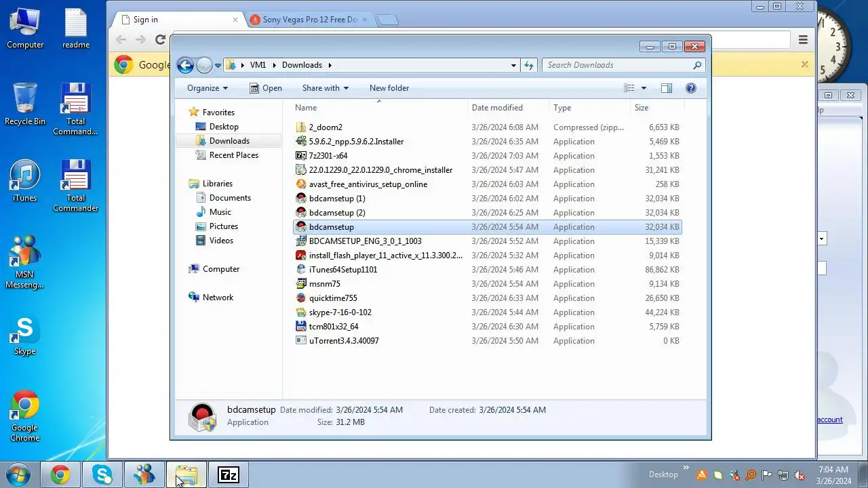Show the preview pane in Explorer

pos(667,88)
